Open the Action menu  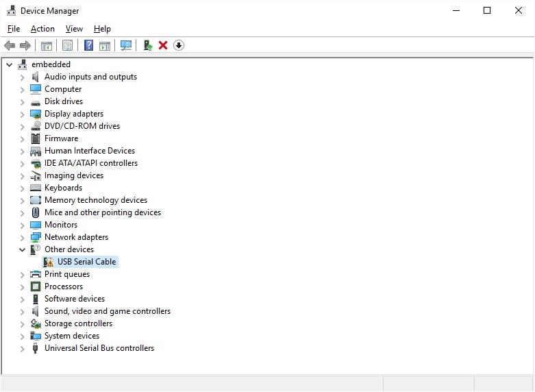click(x=42, y=29)
